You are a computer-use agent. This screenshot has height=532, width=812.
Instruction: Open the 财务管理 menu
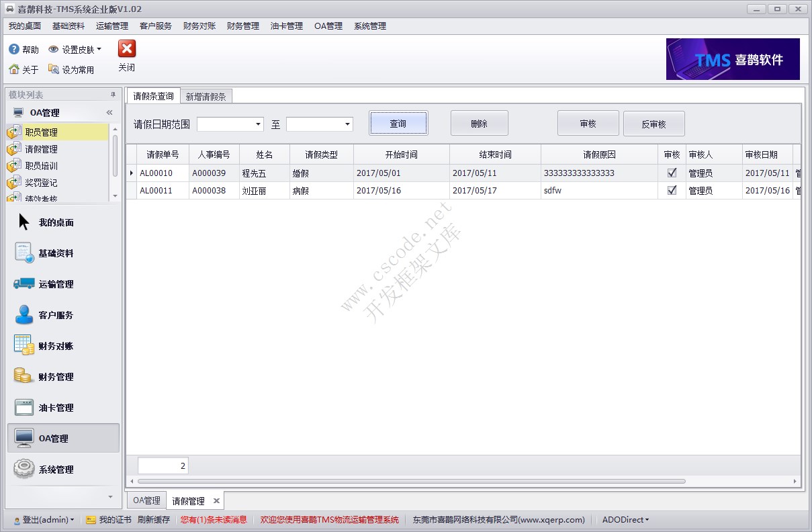pos(243,26)
